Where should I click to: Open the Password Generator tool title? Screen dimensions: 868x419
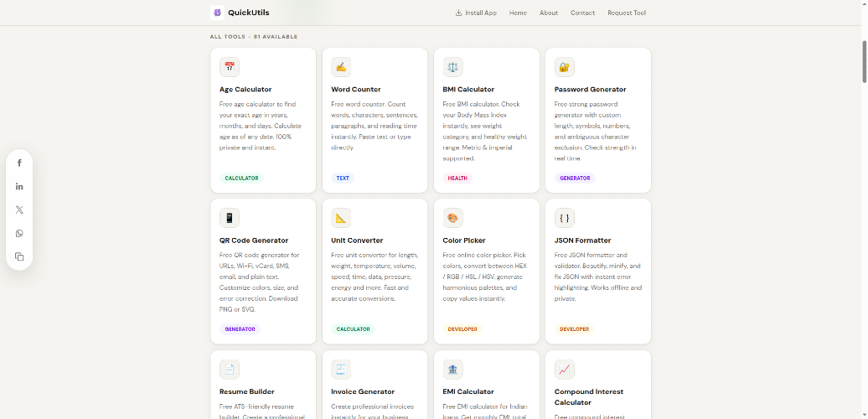pos(590,89)
